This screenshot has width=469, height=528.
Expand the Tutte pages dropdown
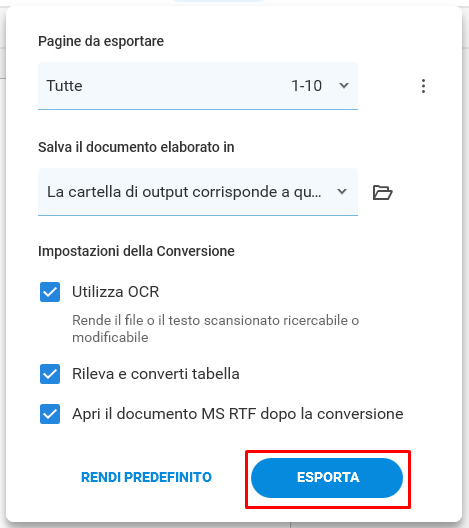[198, 86]
